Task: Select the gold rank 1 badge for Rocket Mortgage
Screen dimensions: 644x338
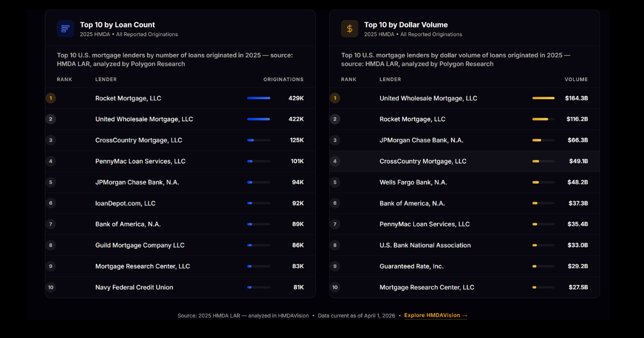Action: pos(51,98)
